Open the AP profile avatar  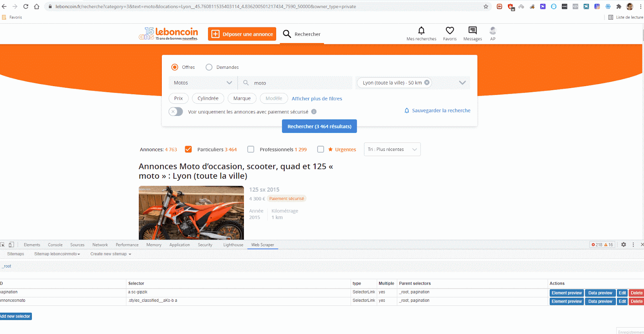coord(493,31)
